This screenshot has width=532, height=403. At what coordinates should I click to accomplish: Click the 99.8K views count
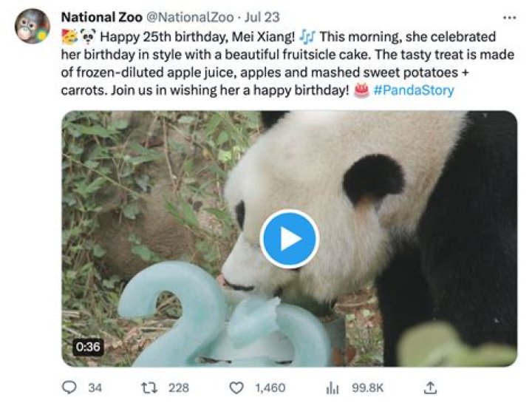[x=366, y=387]
